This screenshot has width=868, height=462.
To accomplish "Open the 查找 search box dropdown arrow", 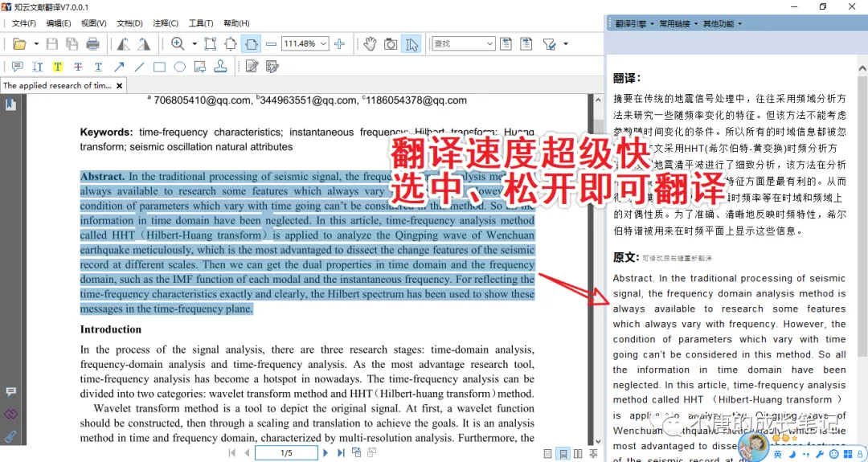I will tap(489, 43).
